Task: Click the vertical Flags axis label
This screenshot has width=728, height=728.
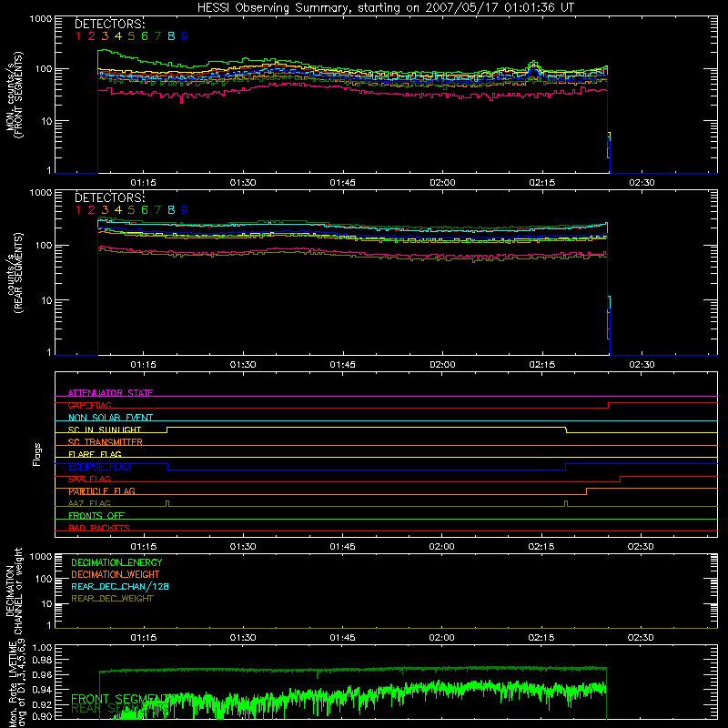Action: coord(36,454)
